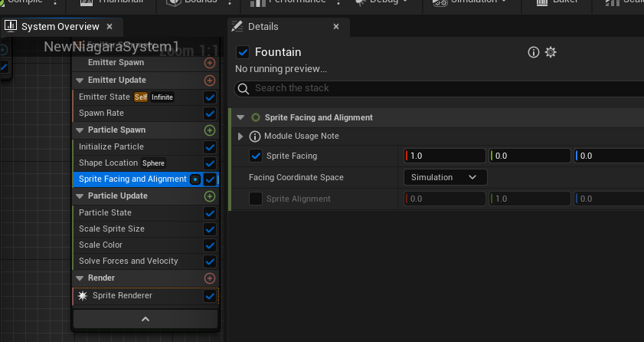Click the info icon beside Fountain
644x342 pixels.
pyautogui.click(x=534, y=52)
